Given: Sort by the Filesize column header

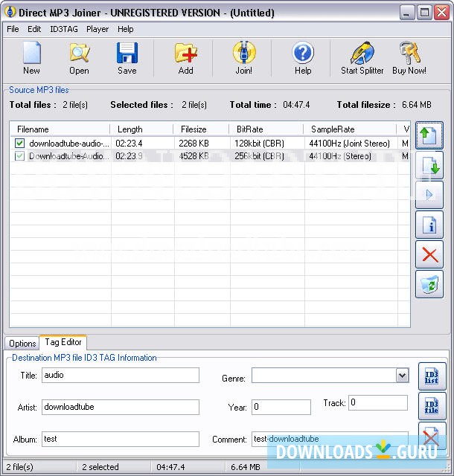Looking at the screenshot, I should pos(201,129).
